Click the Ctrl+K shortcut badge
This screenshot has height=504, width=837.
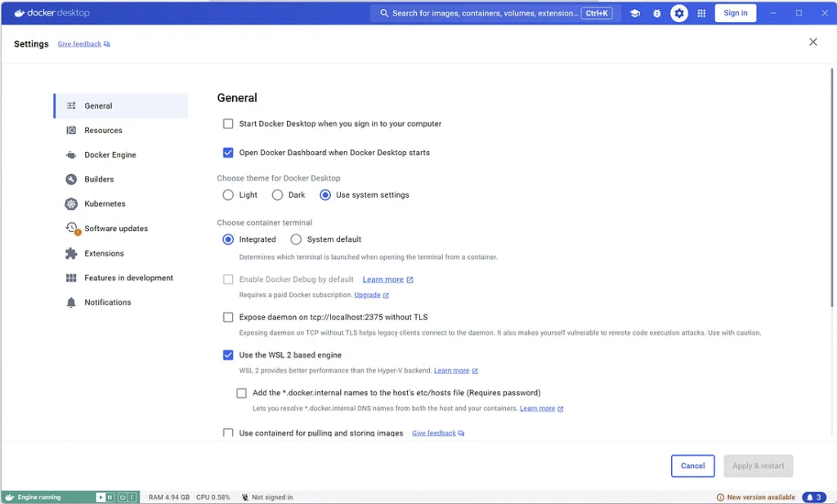point(596,13)
